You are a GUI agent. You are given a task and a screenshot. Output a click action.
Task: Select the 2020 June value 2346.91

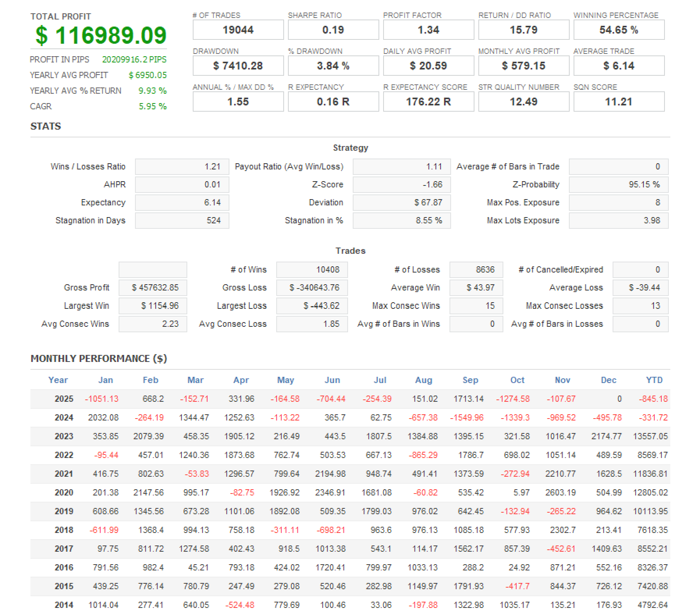point(330,493)
